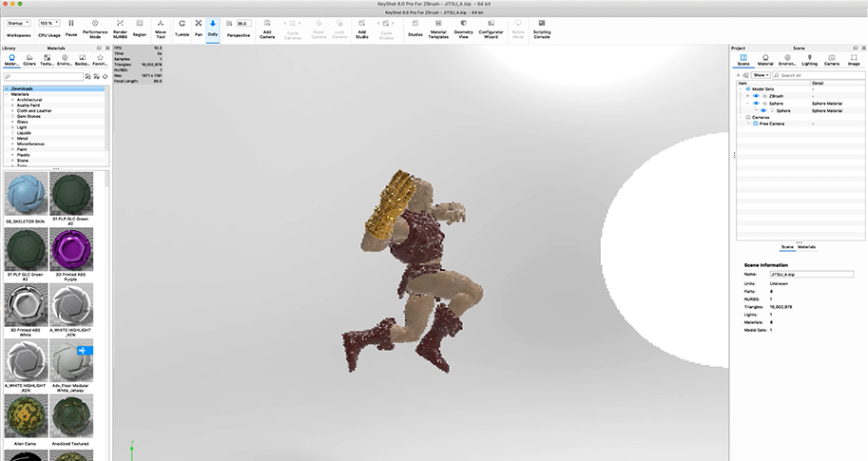Select the Gem Stones folder
The width and height of the screenshot is (868, 461).
point(29,116)
